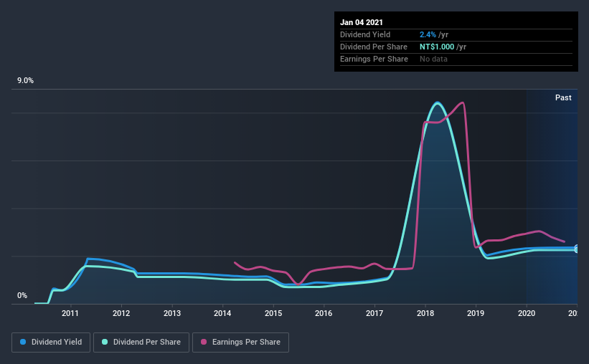Screen dimensions: 589x364
Task: Click the Past region label
Action: pyautogui.click(x=563, y=97)
